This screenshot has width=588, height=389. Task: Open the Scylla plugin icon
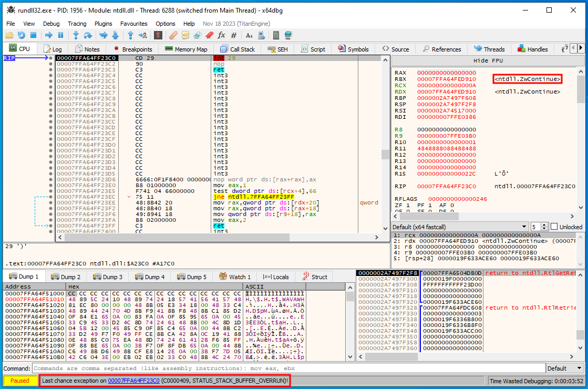pyautogui.click(x=158, y=35)
